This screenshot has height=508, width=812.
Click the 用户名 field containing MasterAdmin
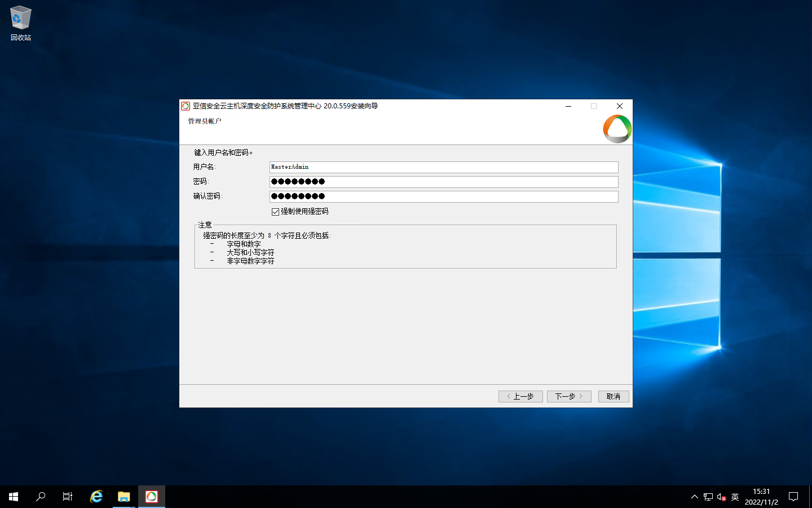coord(444,167)
